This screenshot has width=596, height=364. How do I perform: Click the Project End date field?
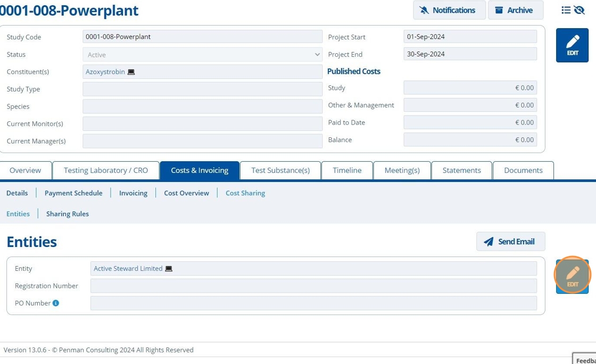coord(470,54)
